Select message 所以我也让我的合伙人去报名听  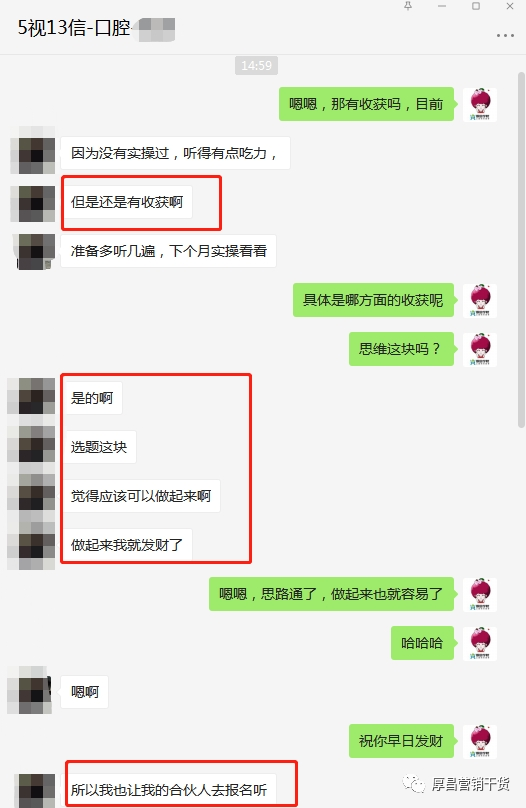pos(168,789)
